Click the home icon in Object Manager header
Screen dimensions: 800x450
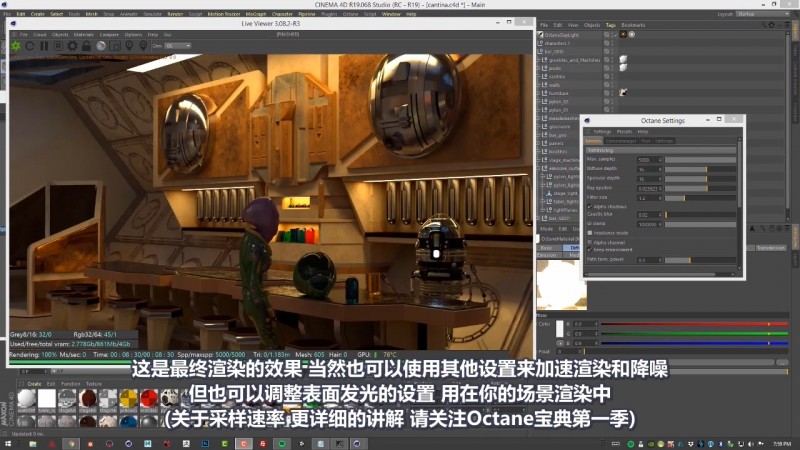[x=771, y=24]
